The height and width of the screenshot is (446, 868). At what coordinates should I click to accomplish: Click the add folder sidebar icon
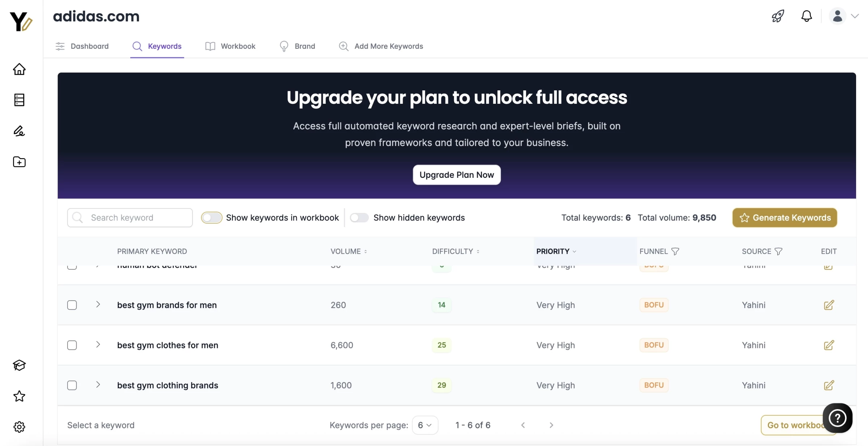(x=19, y=162)
